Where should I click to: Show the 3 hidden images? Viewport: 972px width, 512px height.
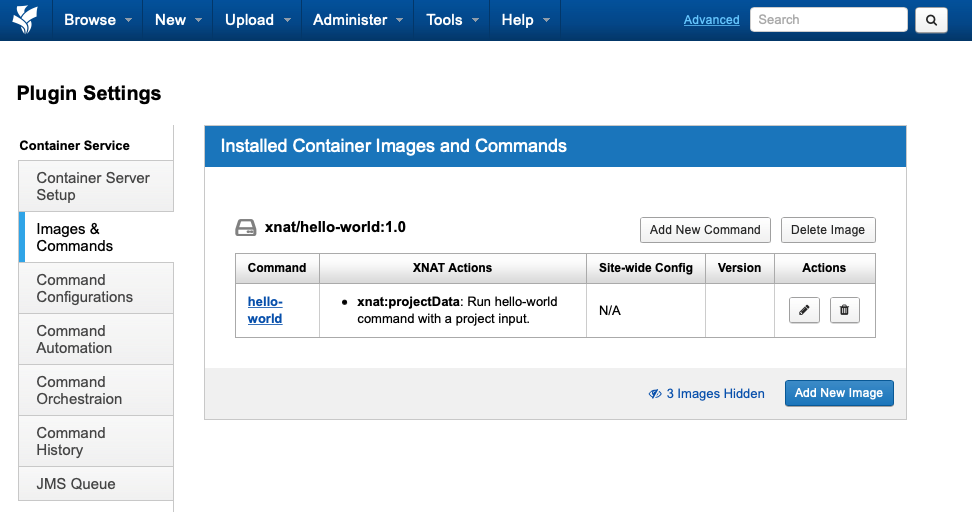click(706, 394)
